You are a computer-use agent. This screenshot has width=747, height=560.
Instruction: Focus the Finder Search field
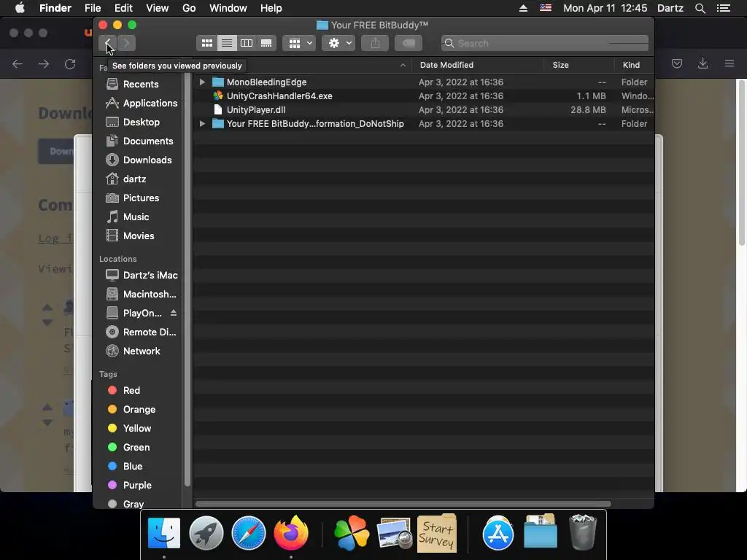click(x=544, y=43)
